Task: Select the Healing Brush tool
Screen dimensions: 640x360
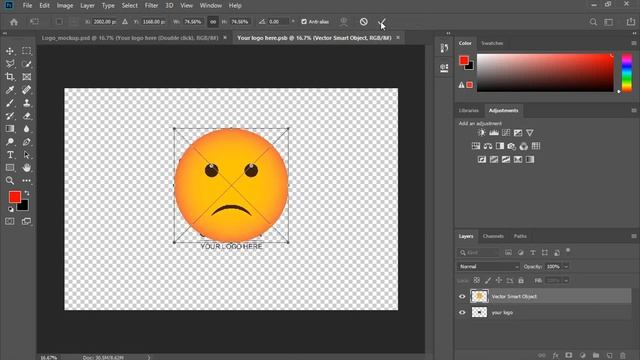Action: click(x=27, y=90)
